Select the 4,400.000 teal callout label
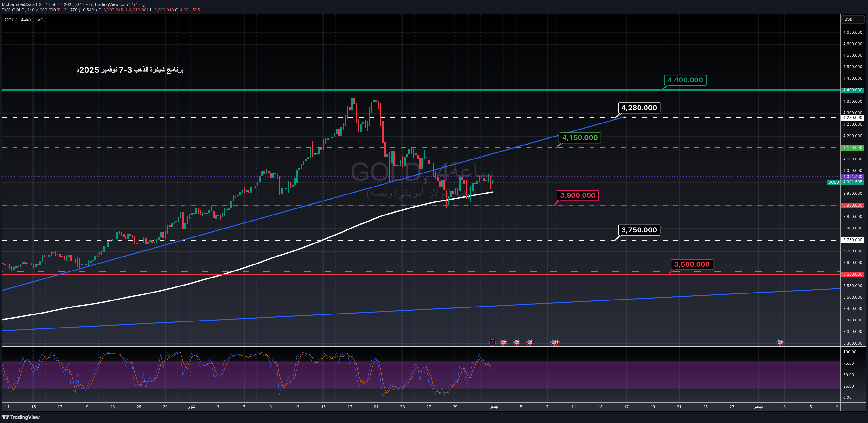The height and width of the screenshot is (423, 868). [685, 80]
